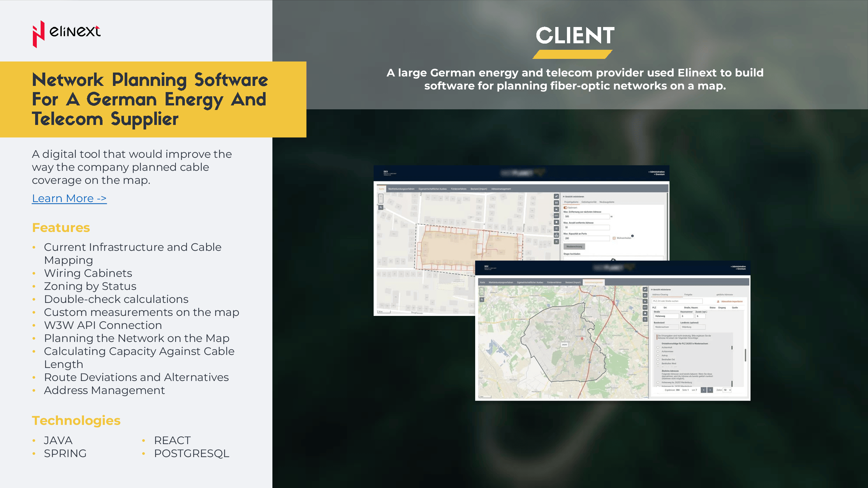The width and height of the screenshot is (868, 488).
Task: Click the filled circle tool in upper map toolbar
Action: coord(556,222)
